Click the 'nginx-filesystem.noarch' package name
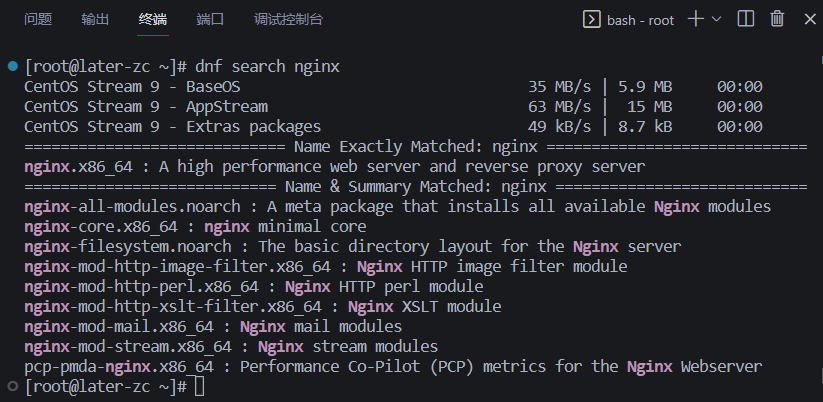The image size is (823, 402). [128, 246]
